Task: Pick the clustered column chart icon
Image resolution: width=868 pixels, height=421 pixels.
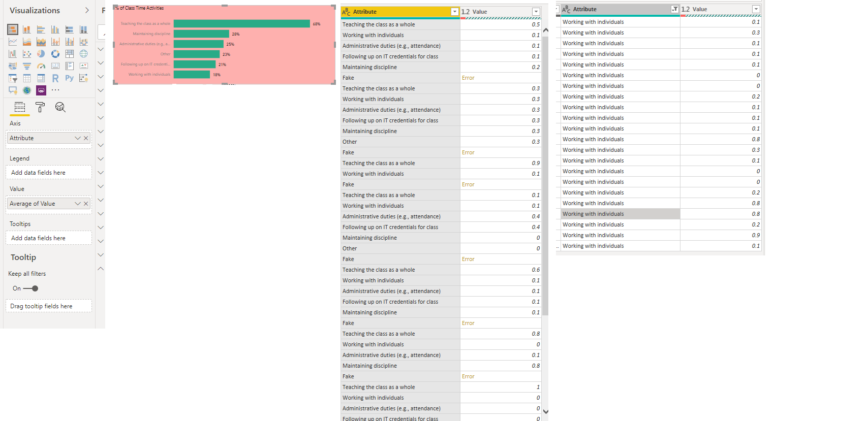Action: click(55, 29)
